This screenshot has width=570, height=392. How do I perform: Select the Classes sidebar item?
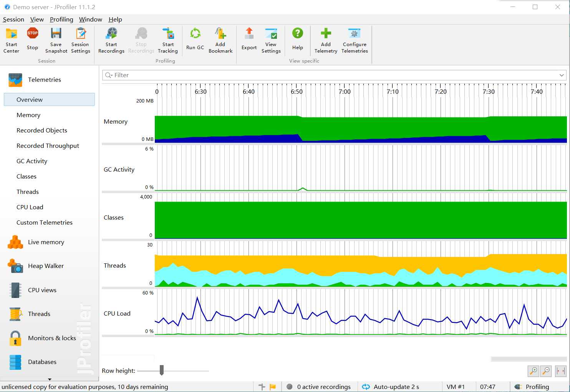tap(27, 177)
